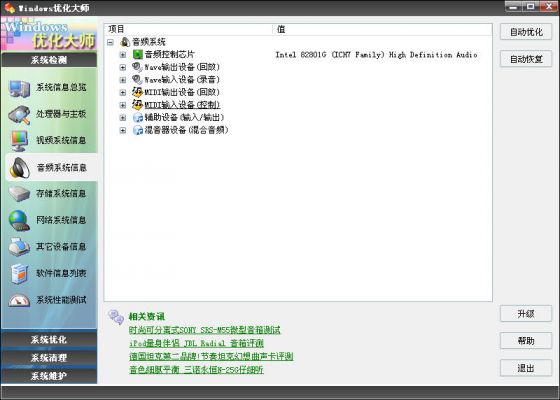Select 系统信息总览 label text
Viewport: 560px width, 400px height.
[61, 88]
